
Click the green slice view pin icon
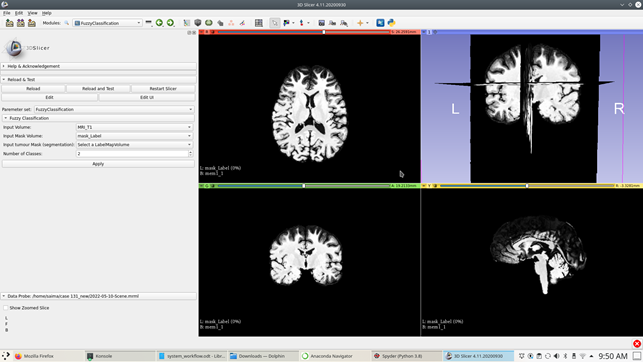[201, 186]
